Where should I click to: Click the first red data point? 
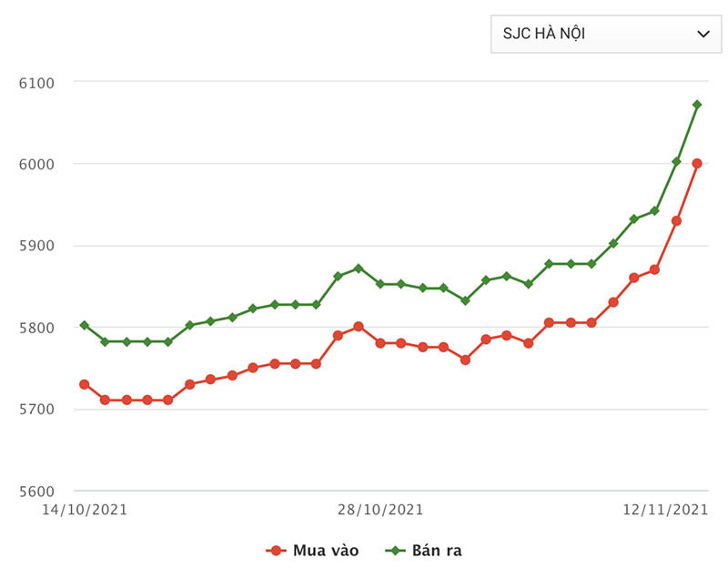click(x=84, y=384)
